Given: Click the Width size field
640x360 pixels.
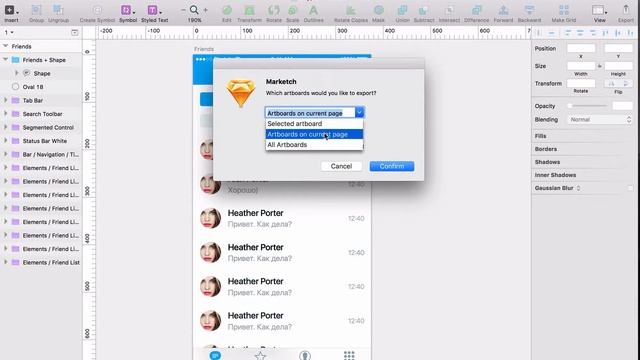Looking at the screenshot, I should pyautogui.click(x=581, y=66).
